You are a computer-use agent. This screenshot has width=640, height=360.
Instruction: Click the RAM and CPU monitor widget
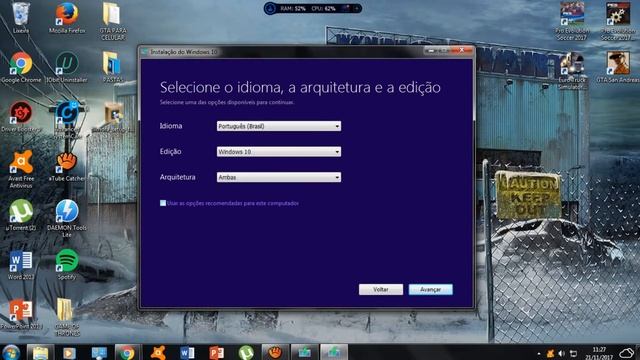coord(313,8)
